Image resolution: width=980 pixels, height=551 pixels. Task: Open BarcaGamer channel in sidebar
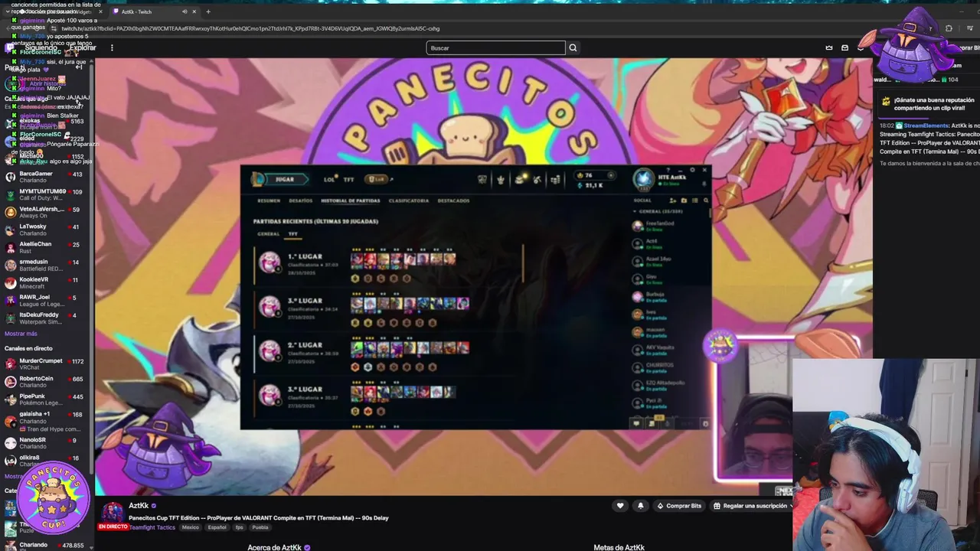(46, 177)
